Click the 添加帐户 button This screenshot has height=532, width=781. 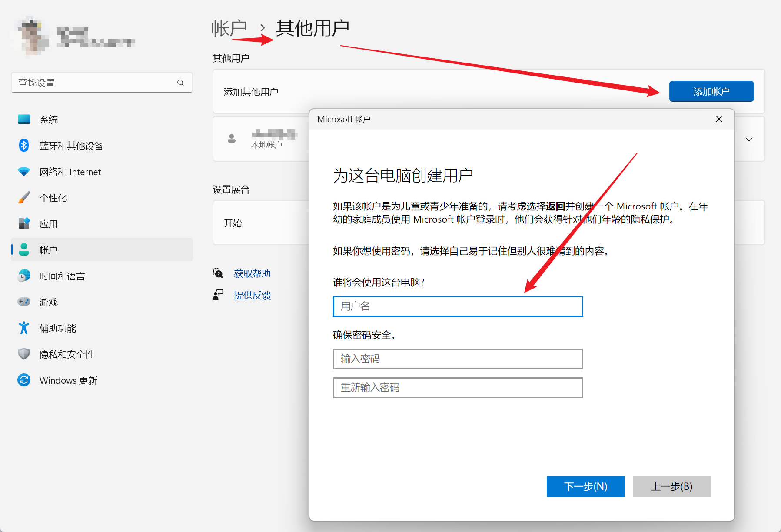tap(711, 91)
